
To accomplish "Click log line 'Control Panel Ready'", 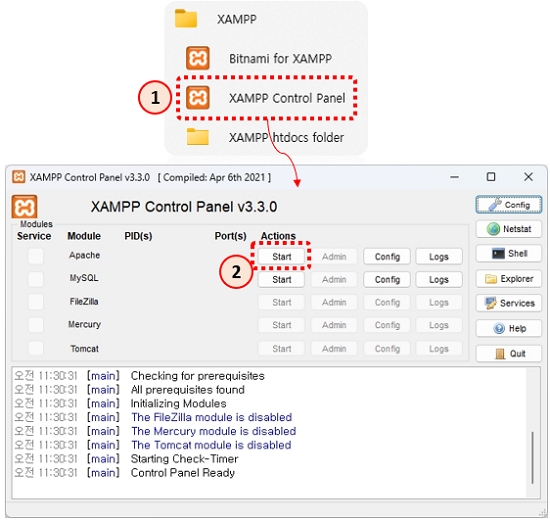I will click(x=183, y=473).
